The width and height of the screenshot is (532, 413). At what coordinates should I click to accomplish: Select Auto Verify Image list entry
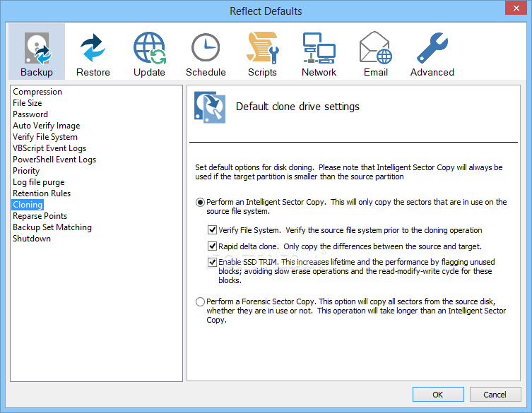point(46,126)
